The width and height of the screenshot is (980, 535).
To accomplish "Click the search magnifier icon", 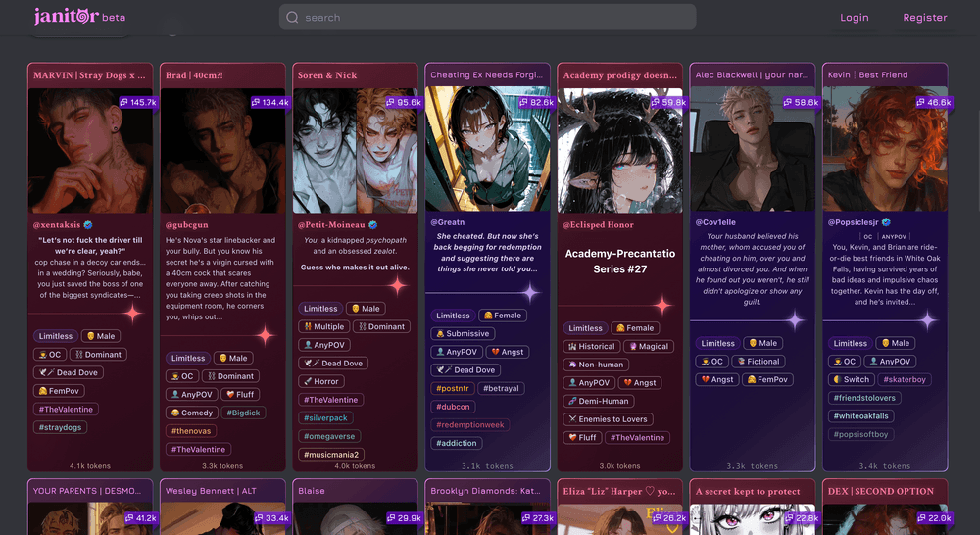I will point(292,18).
